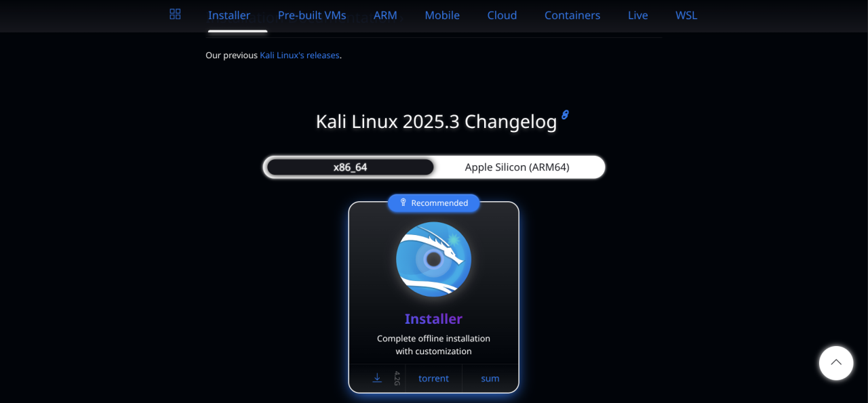Open the Cloud tab
Image resolution: width=868 pixels, height=403 pixels.
502,15
